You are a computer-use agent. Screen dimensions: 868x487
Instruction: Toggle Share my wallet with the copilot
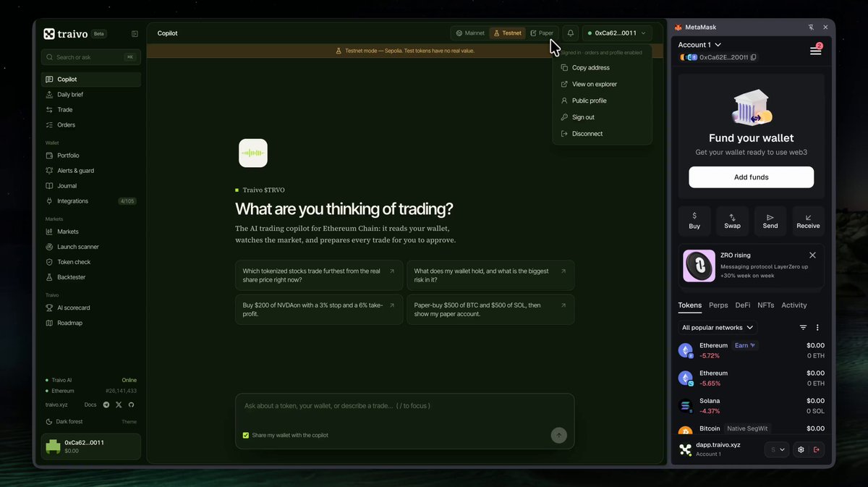coord(246,435)
